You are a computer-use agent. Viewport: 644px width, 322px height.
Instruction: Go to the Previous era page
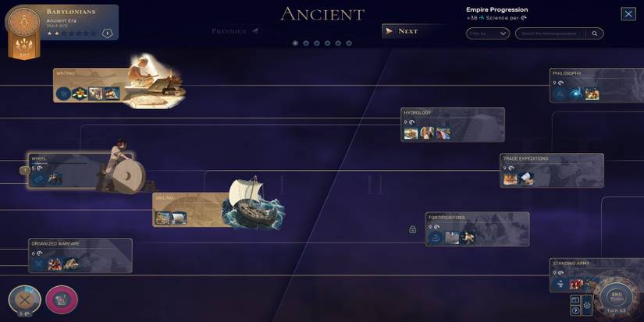[x=234, y=31]
